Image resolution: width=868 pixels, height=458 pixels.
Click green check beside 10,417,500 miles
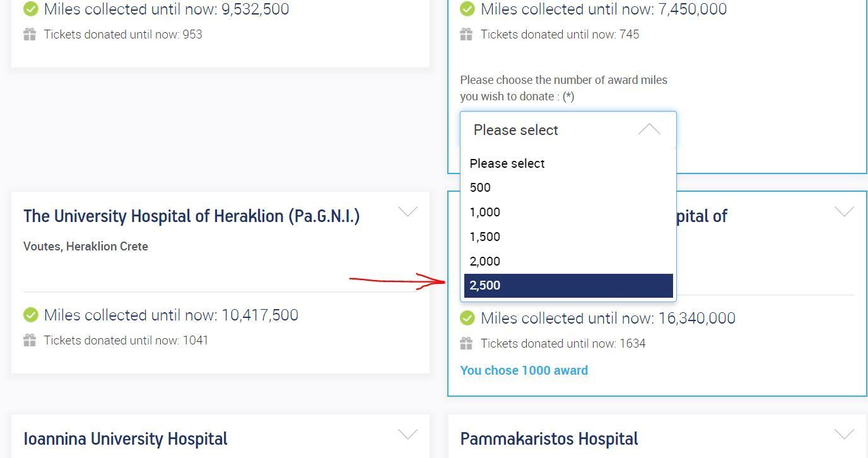point(30,315)
